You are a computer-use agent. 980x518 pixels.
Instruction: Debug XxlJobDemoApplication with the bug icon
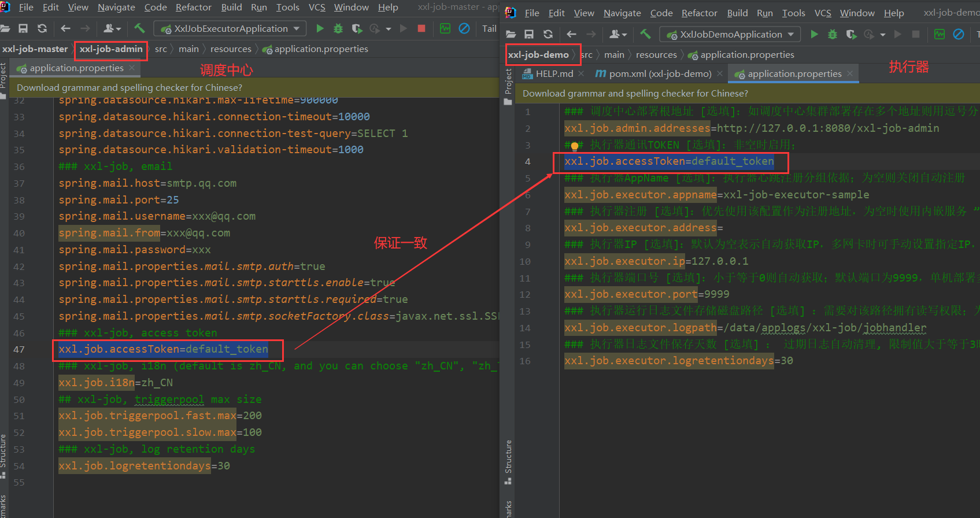tap(833, 34)
